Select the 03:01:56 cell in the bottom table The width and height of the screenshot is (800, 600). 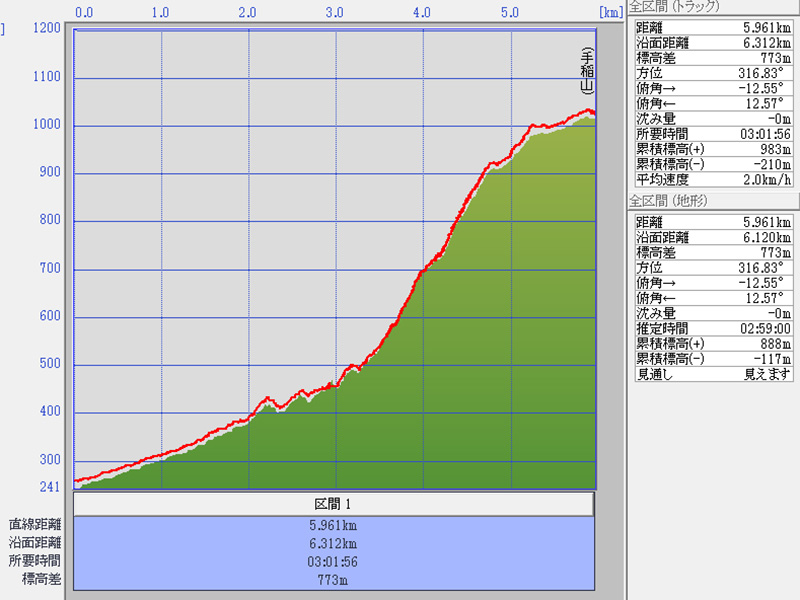(333, 561)
